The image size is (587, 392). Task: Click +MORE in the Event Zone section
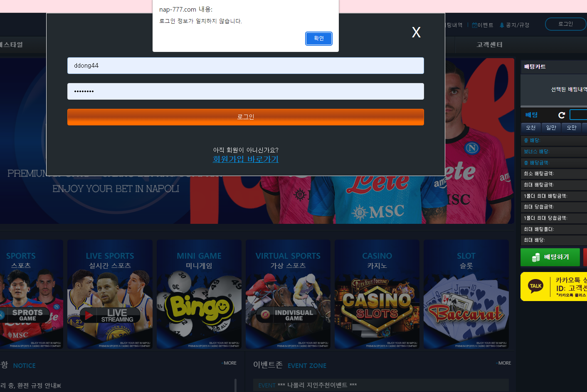coord(503,363)
